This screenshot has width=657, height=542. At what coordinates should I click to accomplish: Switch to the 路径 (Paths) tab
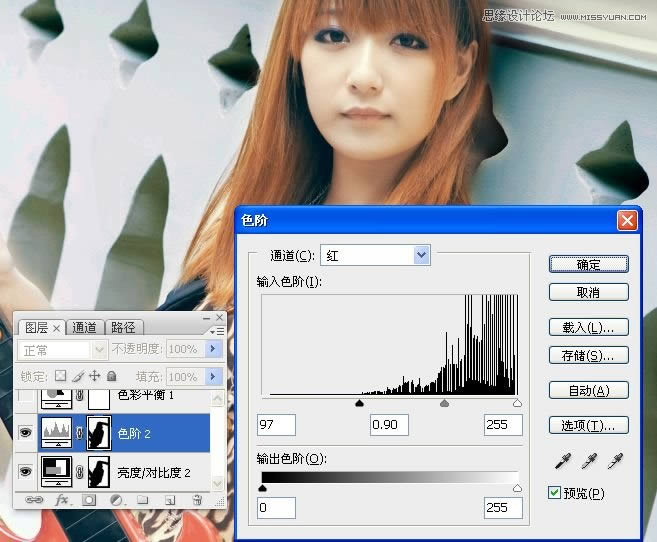tap(124, 327)
